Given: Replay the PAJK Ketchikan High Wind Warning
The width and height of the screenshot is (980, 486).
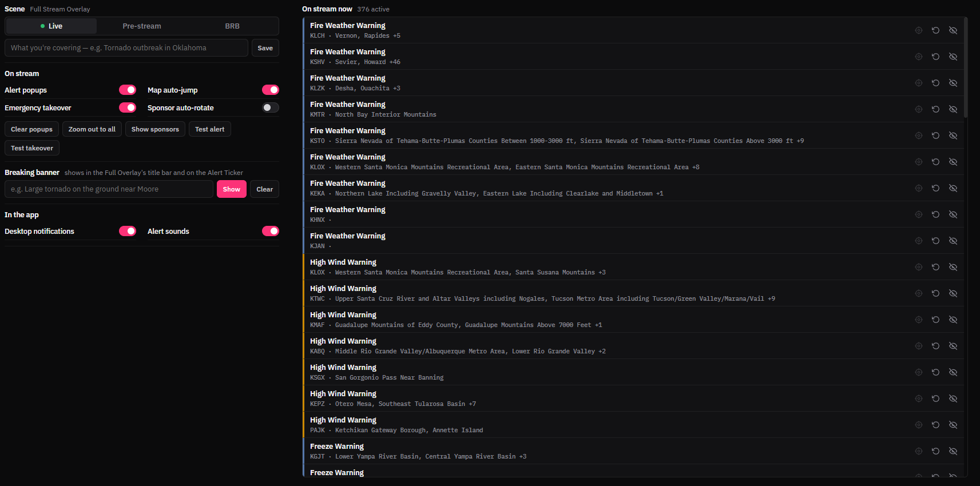Looking at the screenshot, I should (x=936, y=425).
